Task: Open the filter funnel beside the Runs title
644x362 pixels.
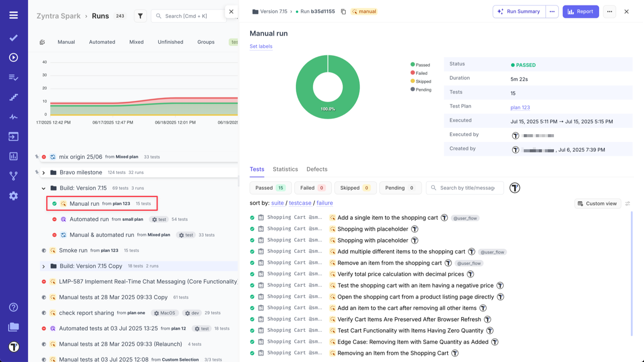Action: (140, 16)
